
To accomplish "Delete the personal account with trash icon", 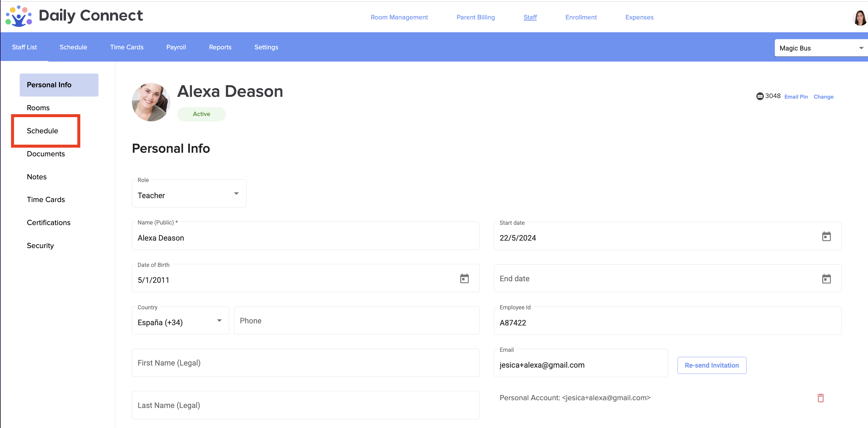I will (x=820, y=398).
